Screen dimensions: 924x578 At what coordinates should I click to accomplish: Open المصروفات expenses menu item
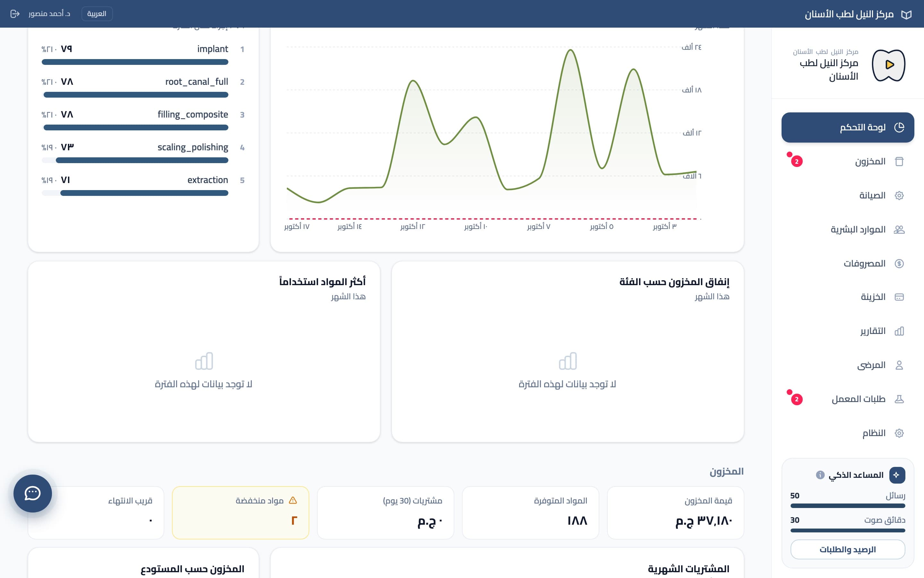point(848,263)
